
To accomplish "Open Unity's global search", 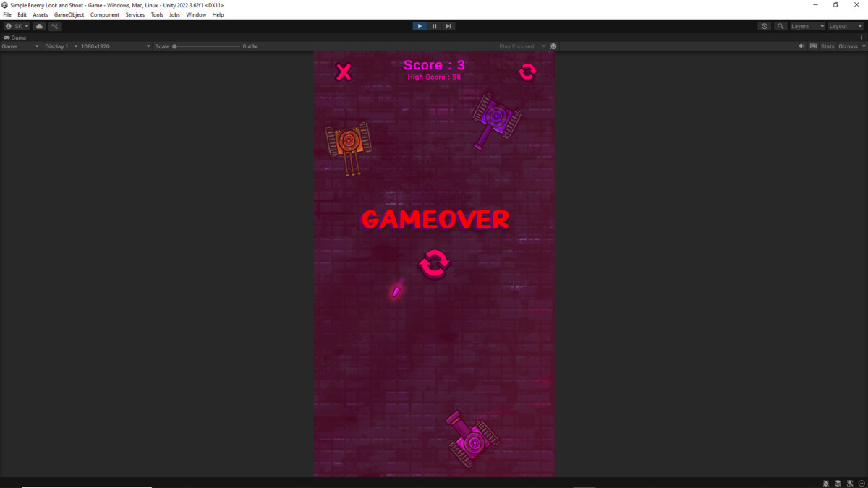I will point(780,26).
